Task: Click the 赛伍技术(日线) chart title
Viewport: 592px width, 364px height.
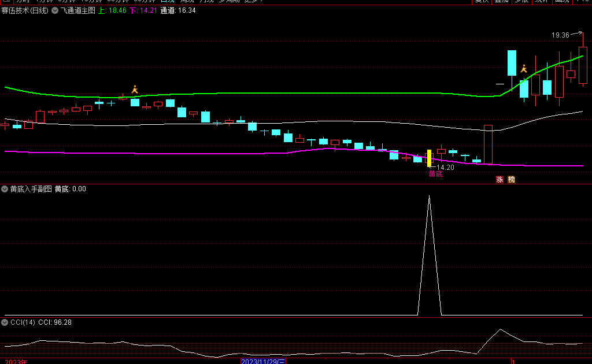Action: coord(25,10)
